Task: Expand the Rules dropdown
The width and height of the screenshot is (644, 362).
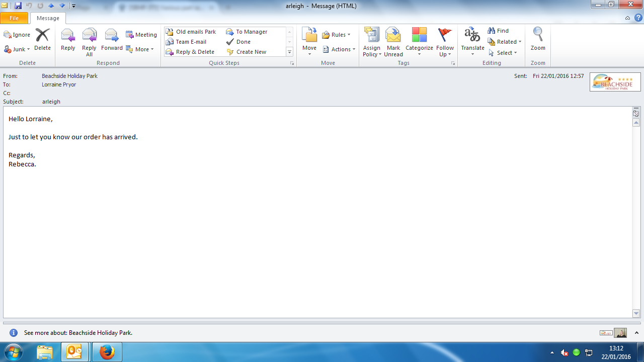Action: pyautogui.click(x=337, y=35)
